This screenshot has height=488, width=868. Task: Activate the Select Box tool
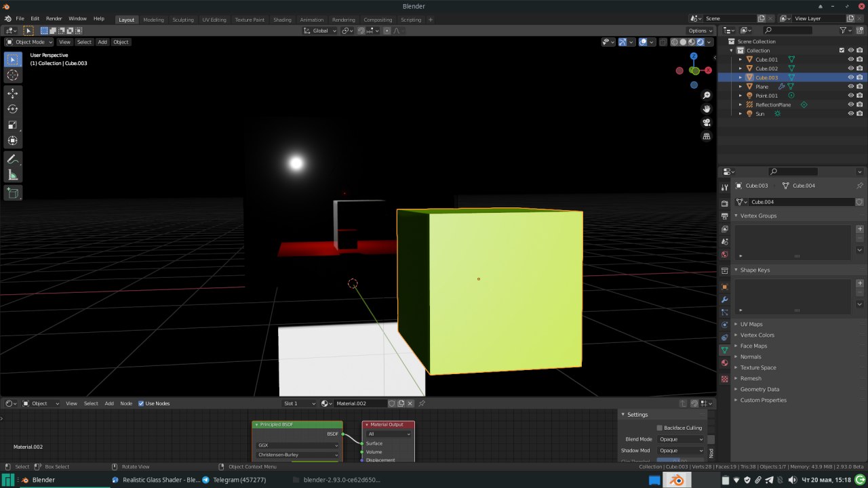coord(13,60)
